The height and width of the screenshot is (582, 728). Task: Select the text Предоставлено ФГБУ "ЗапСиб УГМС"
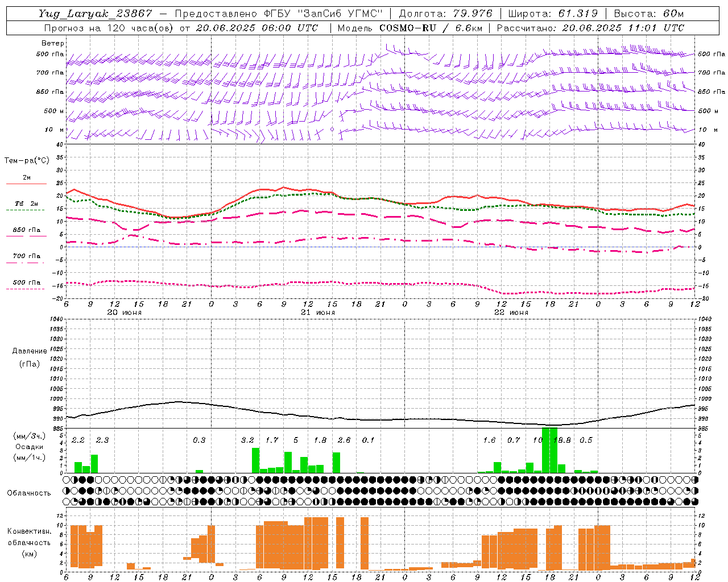[279, 14]
